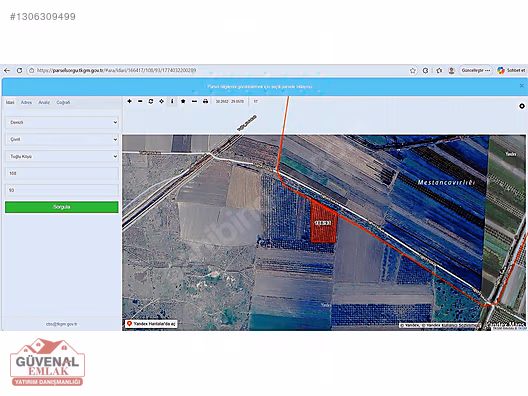Switch to the İdari tab
The image size is (528, 396).
coord(10,102)
